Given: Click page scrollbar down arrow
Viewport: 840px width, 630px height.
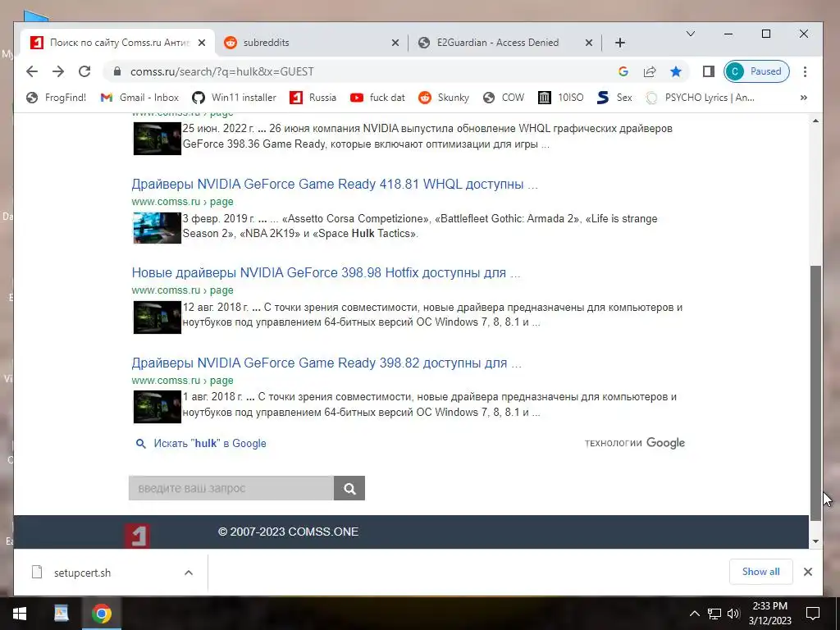Looking at the screenshot, I should 815,541.
